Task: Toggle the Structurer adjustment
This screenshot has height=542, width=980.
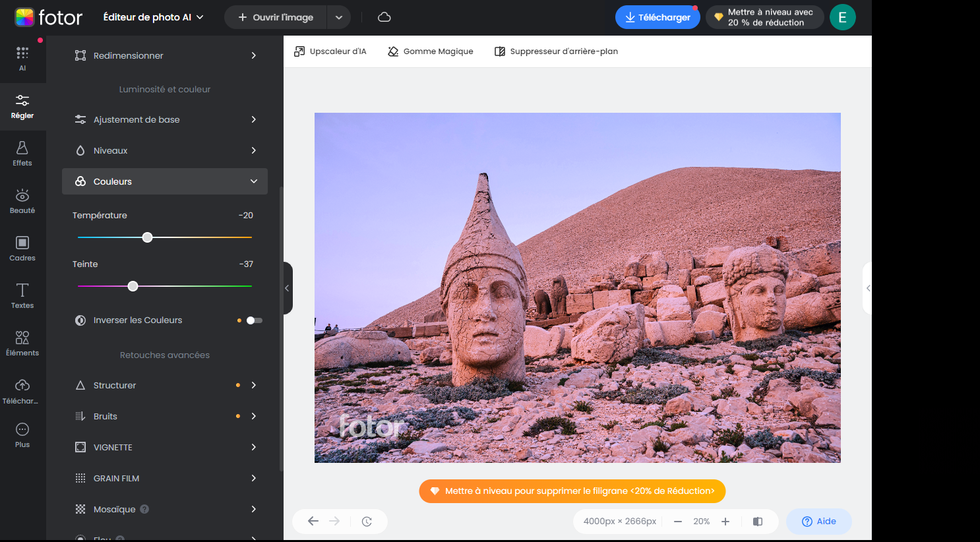Action: [164, 384]
